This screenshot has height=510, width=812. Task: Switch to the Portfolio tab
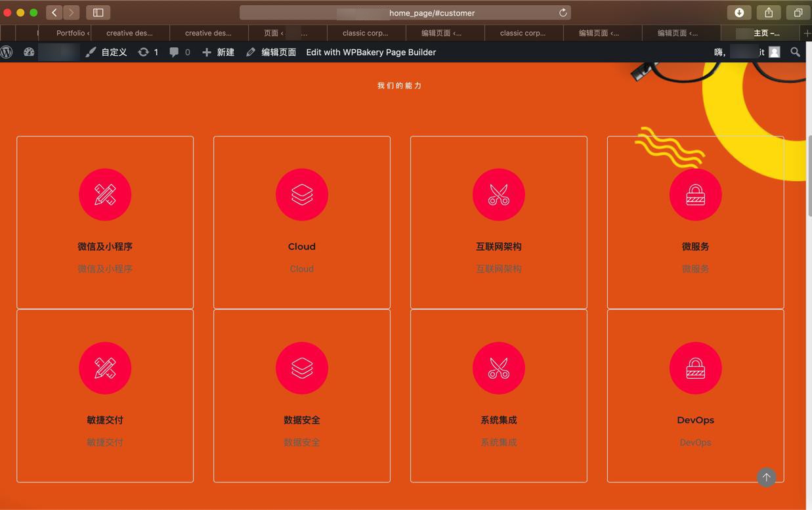(65, 33)
